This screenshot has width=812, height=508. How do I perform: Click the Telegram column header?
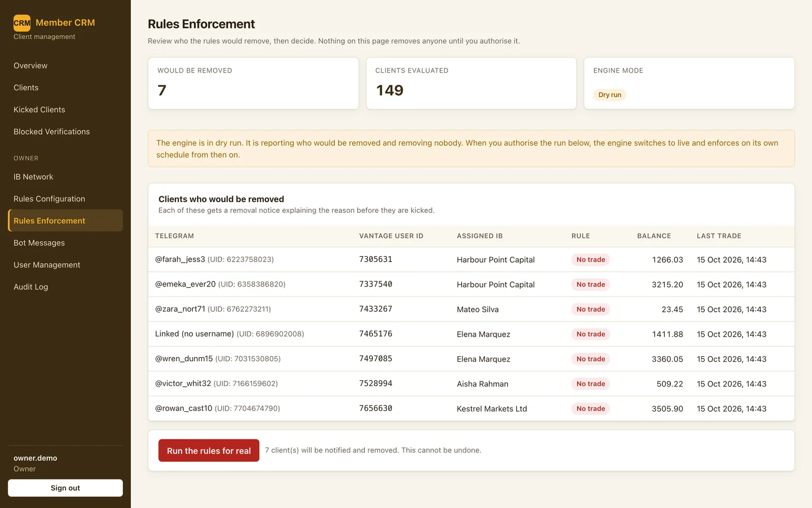[x=175, y=236]
